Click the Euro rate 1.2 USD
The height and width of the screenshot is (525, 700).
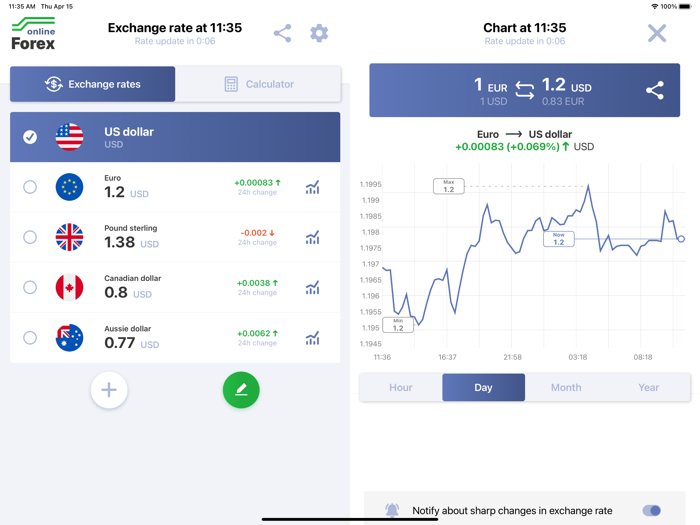pyautogui.click(x=126, y=192)
